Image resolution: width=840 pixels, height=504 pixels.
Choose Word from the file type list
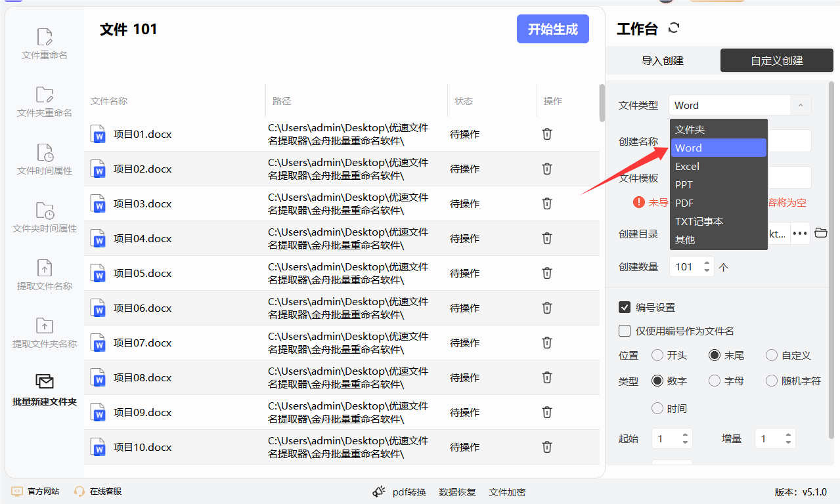click(x=718, y=148)
